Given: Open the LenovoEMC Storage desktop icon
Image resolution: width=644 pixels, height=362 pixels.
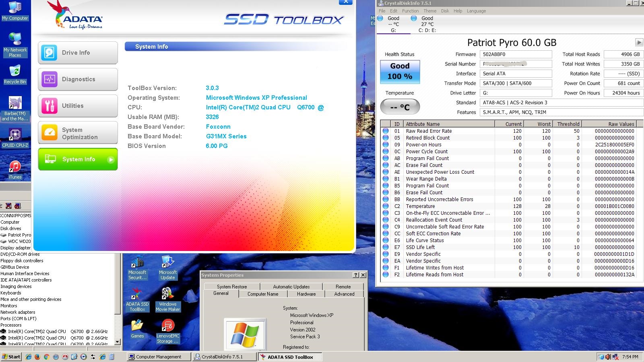Looking at the screenshot, I should [167, 331].
